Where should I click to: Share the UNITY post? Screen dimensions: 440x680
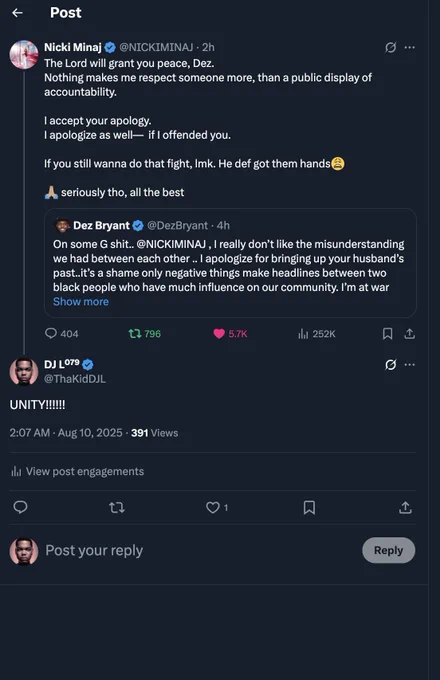(405, 507)
